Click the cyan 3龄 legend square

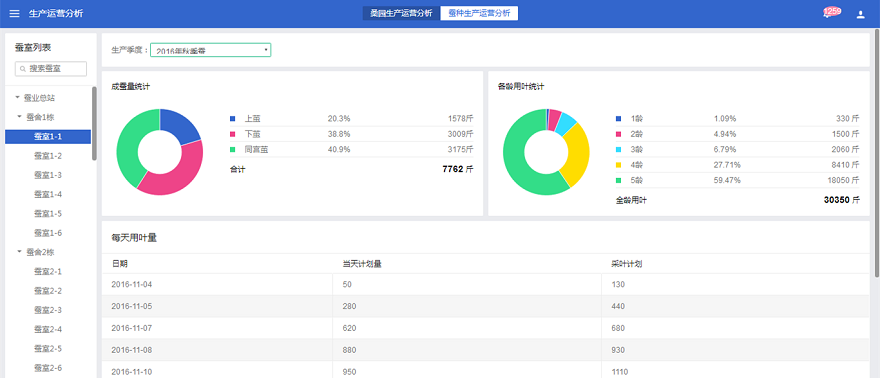(618, 150)
